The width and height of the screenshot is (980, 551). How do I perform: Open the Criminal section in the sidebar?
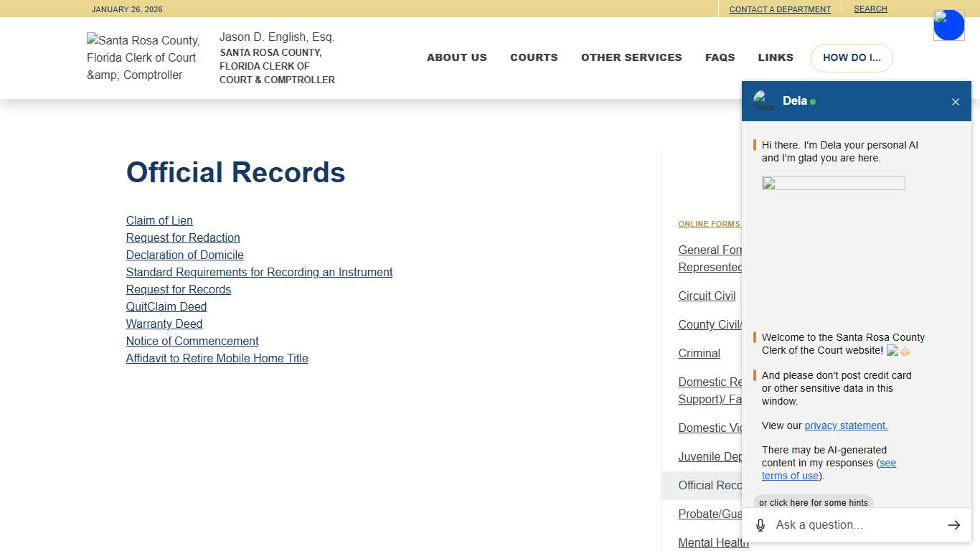click(699, 353)
